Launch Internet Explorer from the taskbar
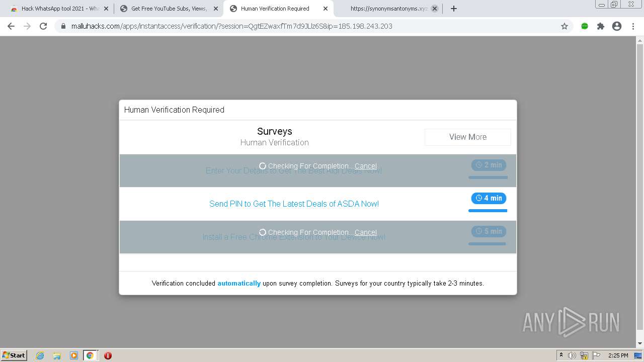 (x=40, y=355)
